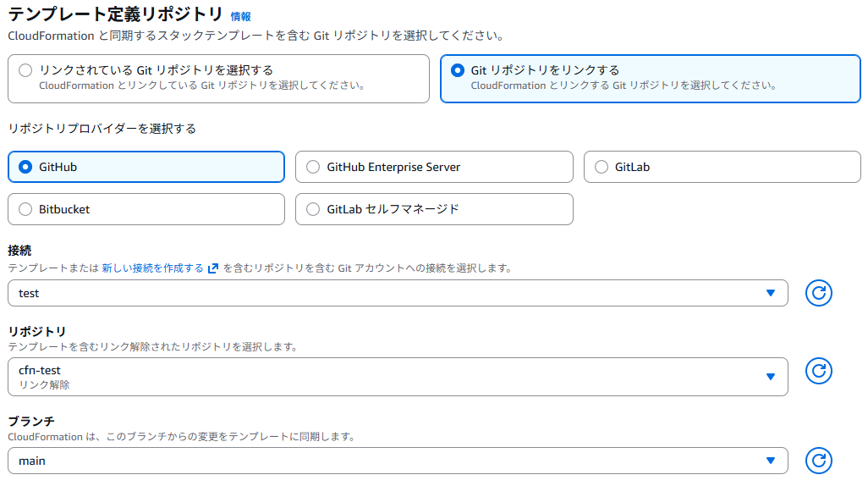Refresh the 接続 connection list
This screenshot has height=486, width=868.
pyautogui.click(x=818, y=293)
